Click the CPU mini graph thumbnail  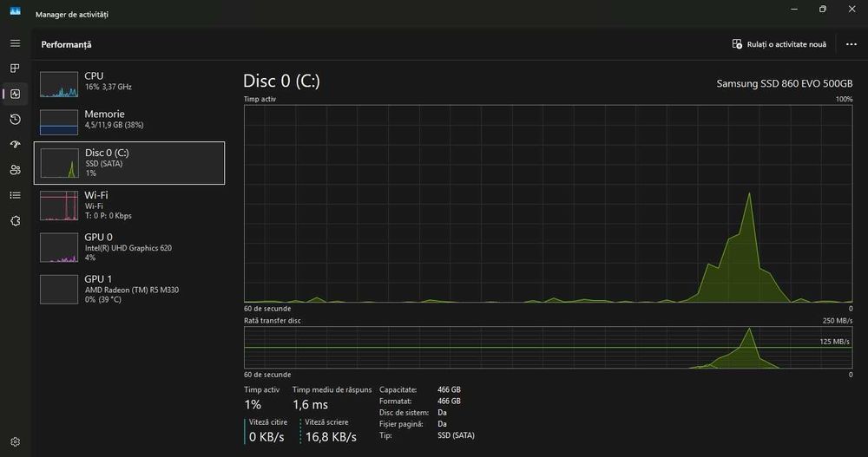(x=59, y=84)
